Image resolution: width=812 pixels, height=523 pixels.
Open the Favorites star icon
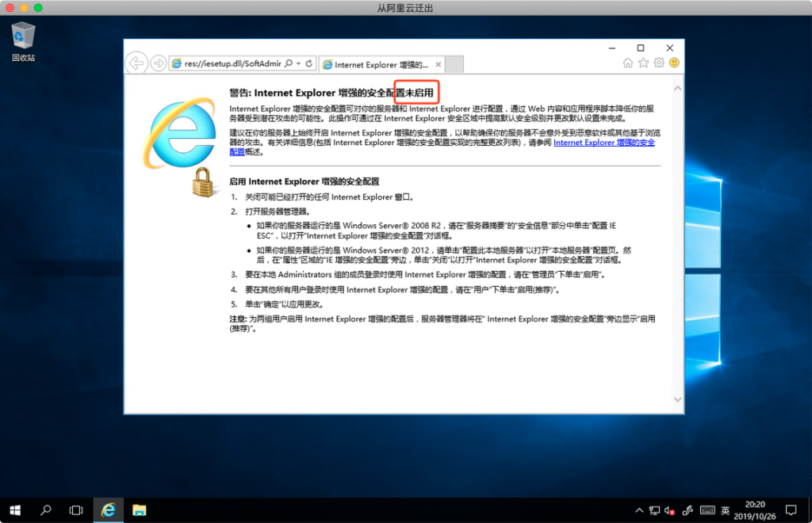(x=643, y=63)
